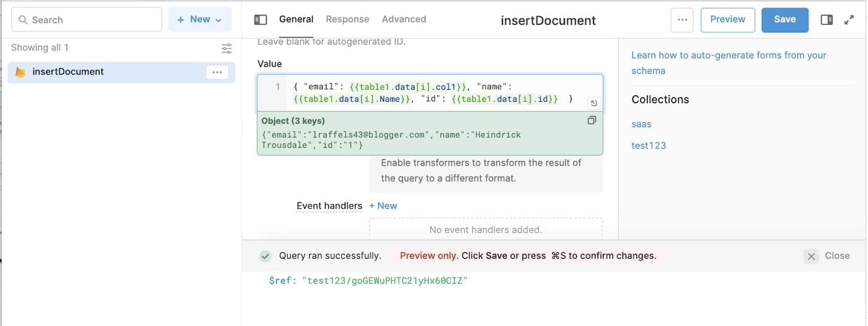Click the filter sliders icon beside Showing all
Viewport: 868px width, 326px height.
pyautogui.click(x=227, y=48)
